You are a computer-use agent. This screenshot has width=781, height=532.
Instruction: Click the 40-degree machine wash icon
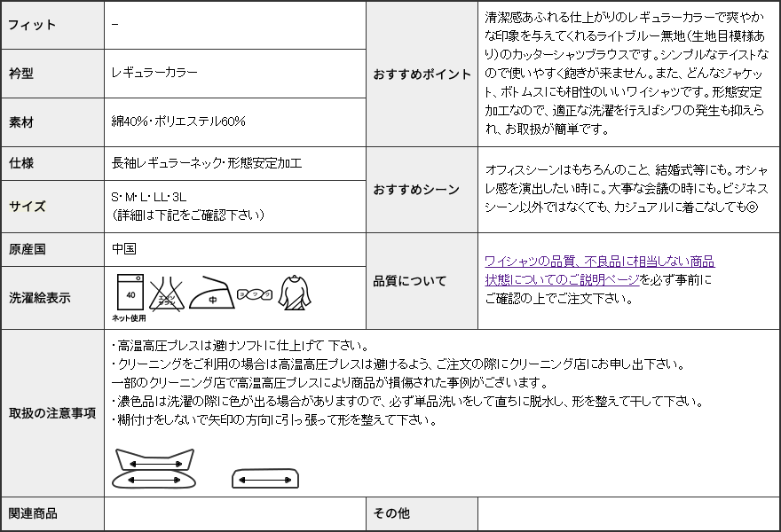click(130, 293)
